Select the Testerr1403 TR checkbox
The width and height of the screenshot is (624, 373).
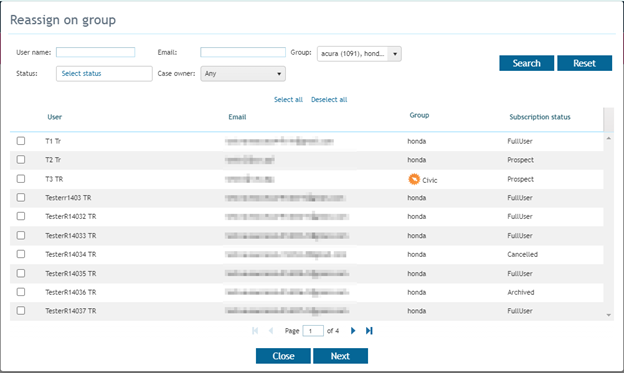(21, 197)
